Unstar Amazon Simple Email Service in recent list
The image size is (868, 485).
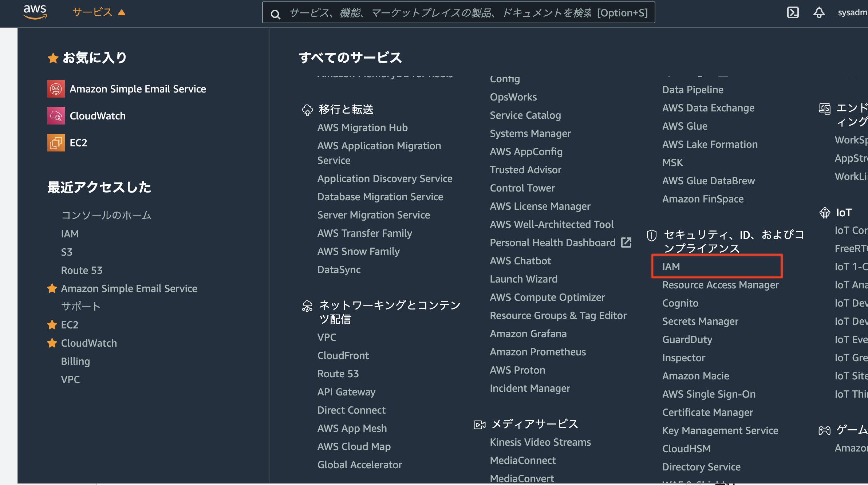[52, 288]
